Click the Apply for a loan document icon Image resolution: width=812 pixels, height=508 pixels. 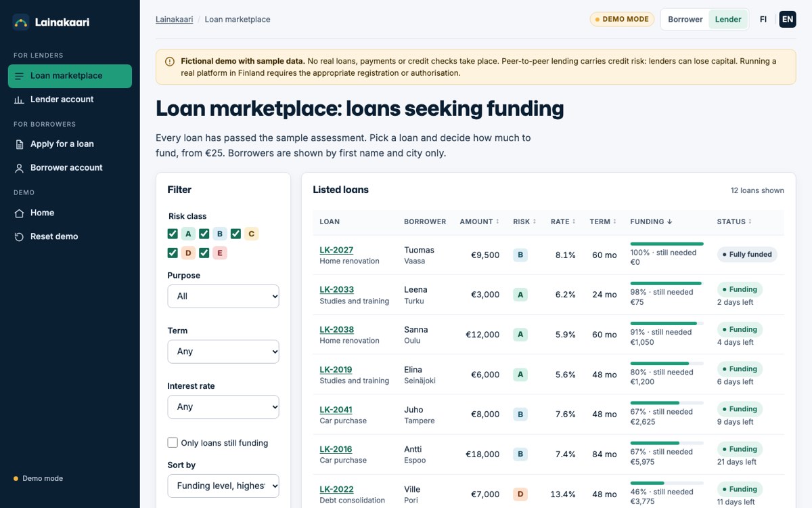click(19, 144)
